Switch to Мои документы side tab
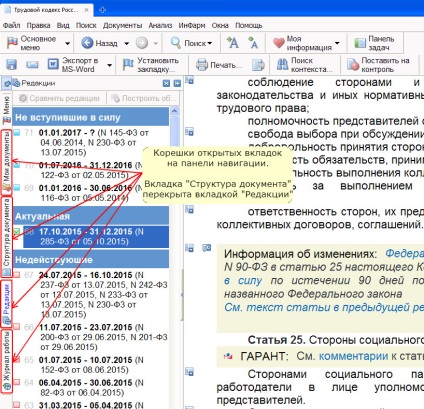The image size is (424, 409). (6, 163)
